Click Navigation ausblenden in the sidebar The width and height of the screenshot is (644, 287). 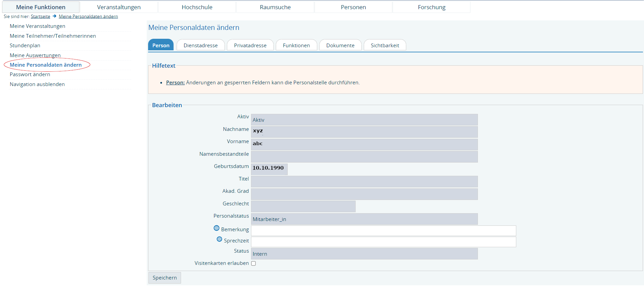coord(37,84)
